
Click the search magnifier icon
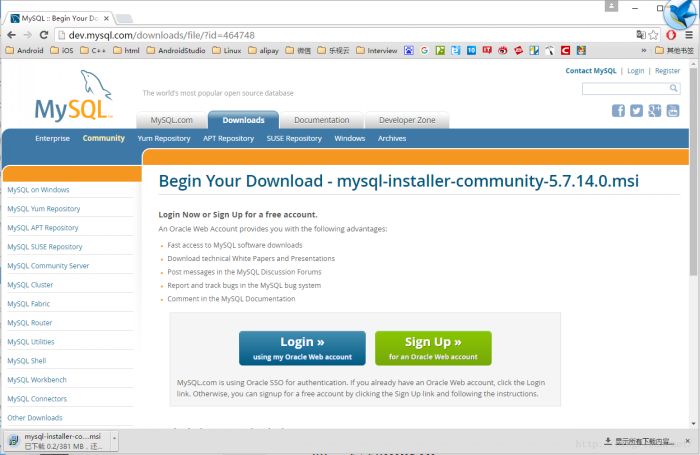click(x=674, y=89)
